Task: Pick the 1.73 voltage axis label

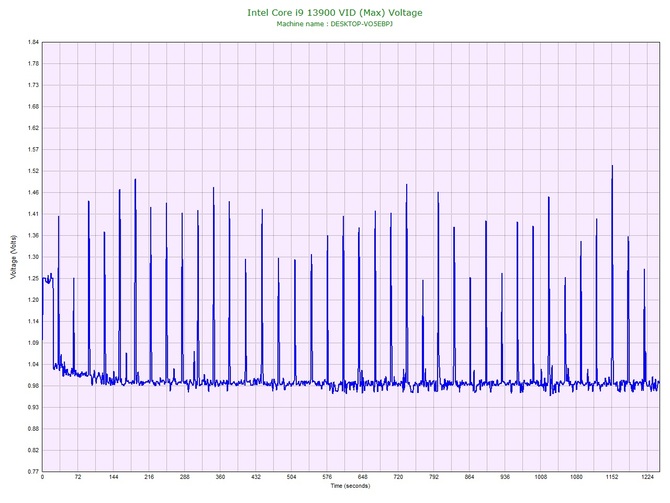Action: [x=33, y=85]
